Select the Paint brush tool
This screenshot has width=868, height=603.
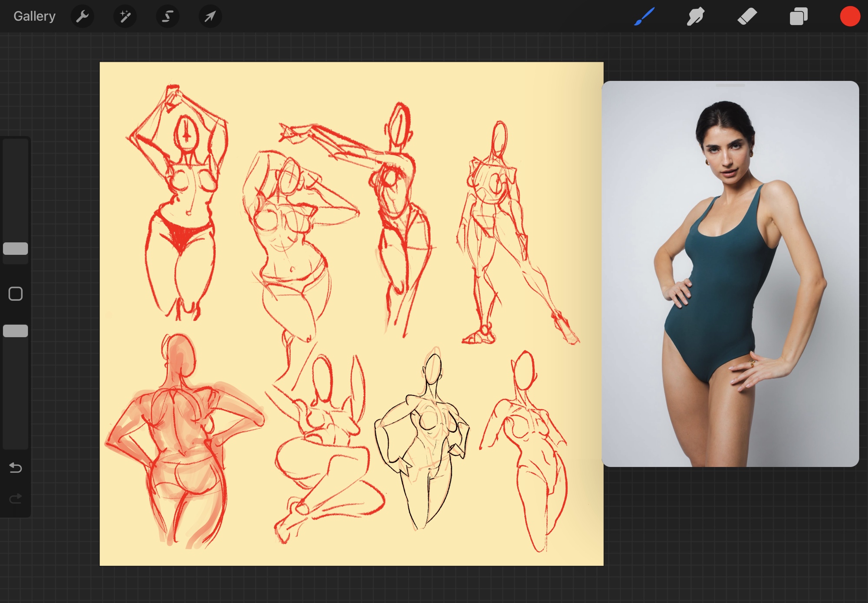click(644, 16)
